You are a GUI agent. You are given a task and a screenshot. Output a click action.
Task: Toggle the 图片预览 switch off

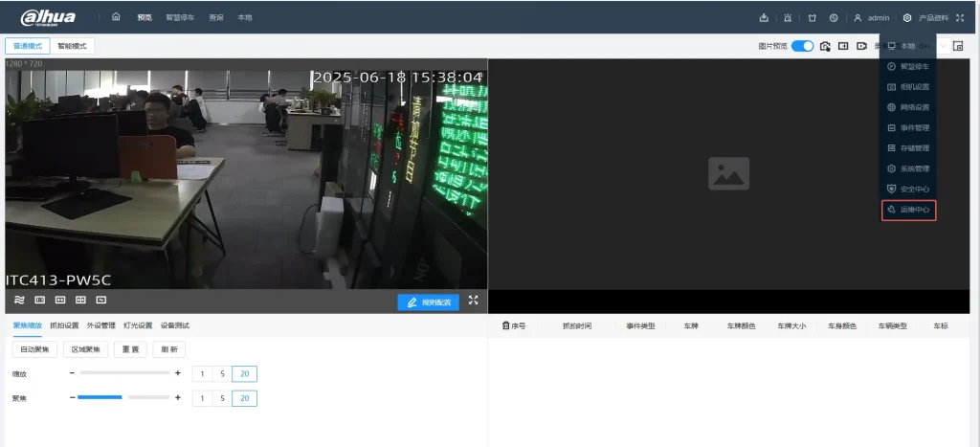(x=802, y=46)
